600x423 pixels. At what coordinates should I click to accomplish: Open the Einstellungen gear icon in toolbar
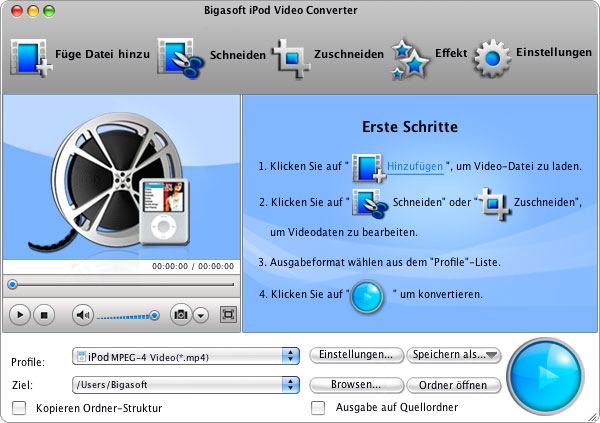click(492, 58)
